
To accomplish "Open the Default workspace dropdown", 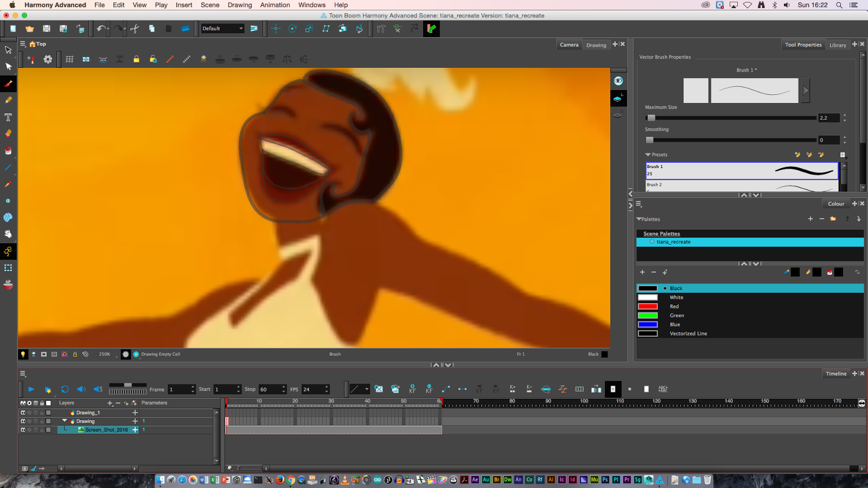I will coord(223,29).
